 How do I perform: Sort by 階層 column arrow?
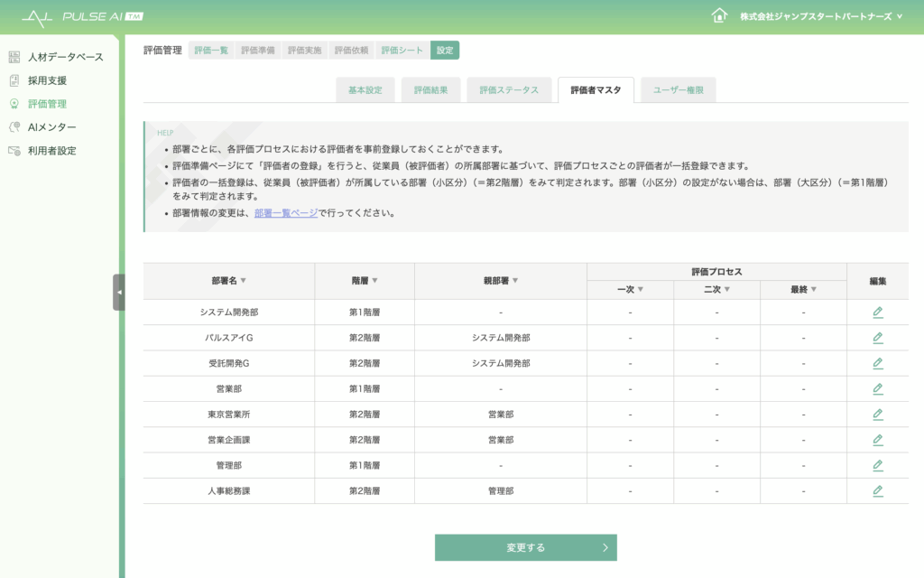click(374, 281)
